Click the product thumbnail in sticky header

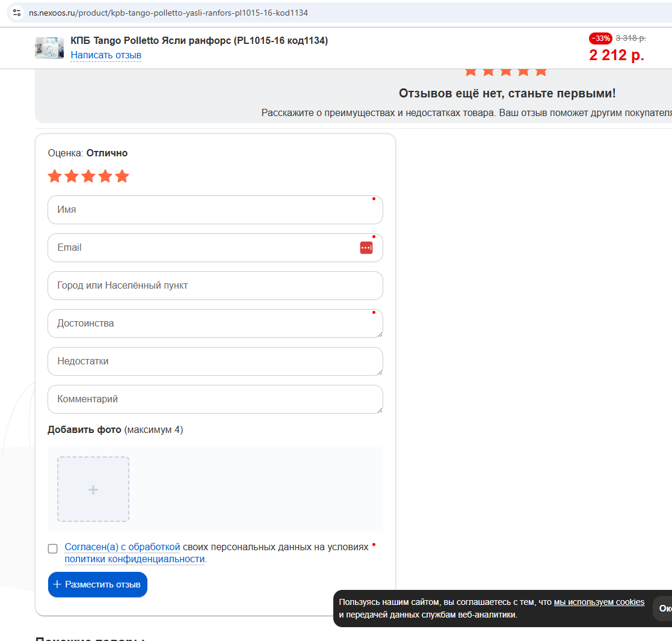(49, 48)
